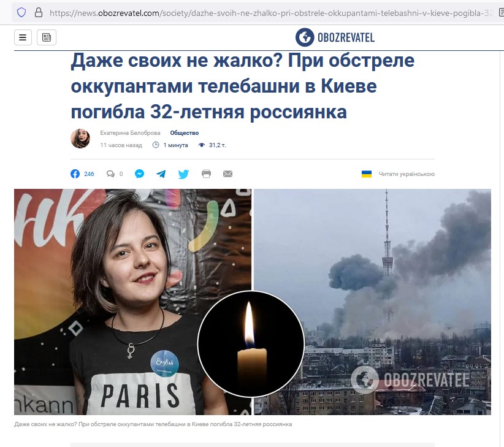
Task: Send article by email envelope icon
Action: (227, 174)
